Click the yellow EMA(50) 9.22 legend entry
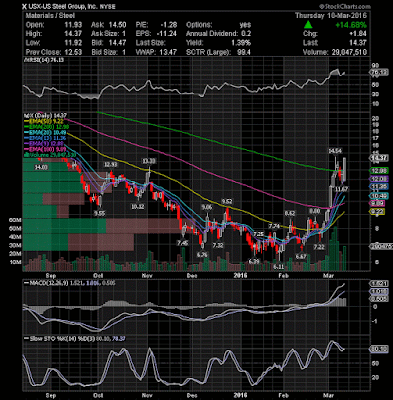Viewport: 393px width, 400px height. click(45, 121)
